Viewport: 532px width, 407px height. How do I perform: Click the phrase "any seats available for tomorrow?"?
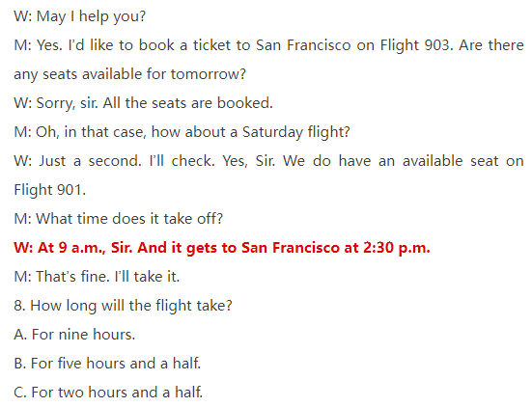click(x=130, y=74)
